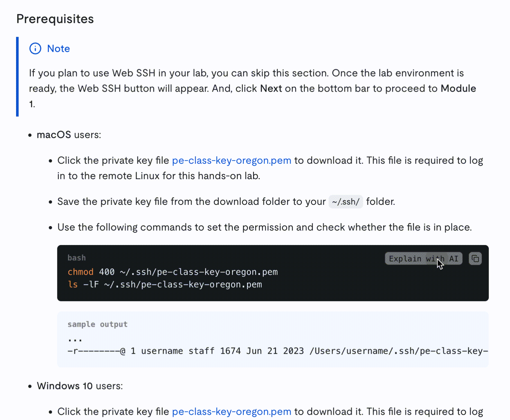Click the ls -lF command line
Screen dimensions: 510x420
(x=165, y=285)
